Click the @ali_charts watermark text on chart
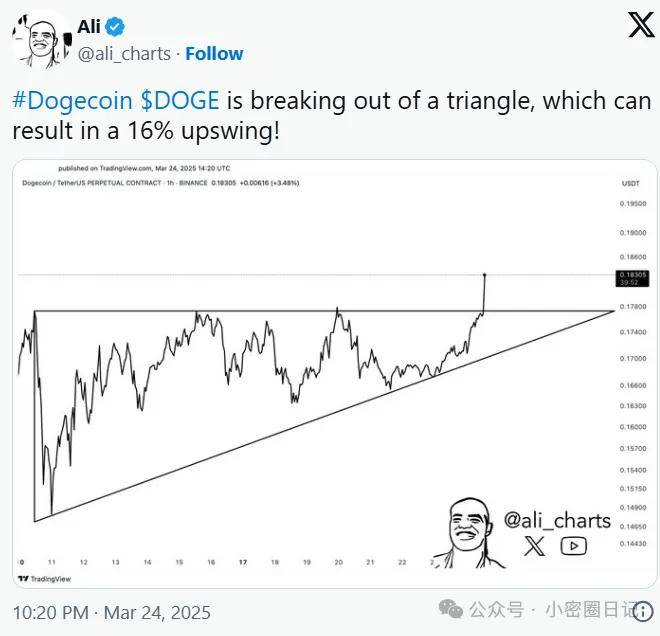This screenshot has height=636, width=660. coord(557,520)
